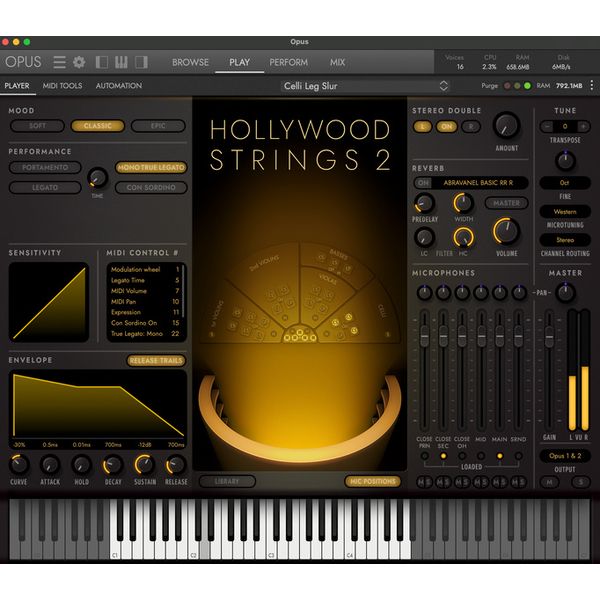
Task: Click the green Purge indicator
Action: coord(527,86)
